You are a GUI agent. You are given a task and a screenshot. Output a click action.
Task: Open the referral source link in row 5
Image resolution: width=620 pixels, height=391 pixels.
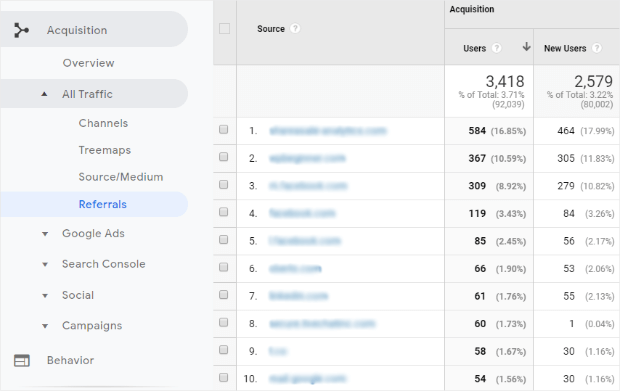304,241
